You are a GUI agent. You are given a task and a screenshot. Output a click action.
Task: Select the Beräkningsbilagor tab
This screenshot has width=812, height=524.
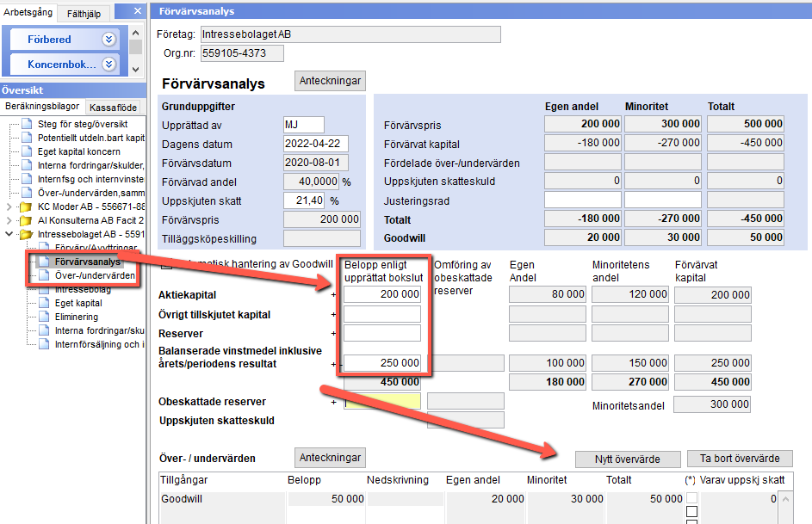click(42, 107)
